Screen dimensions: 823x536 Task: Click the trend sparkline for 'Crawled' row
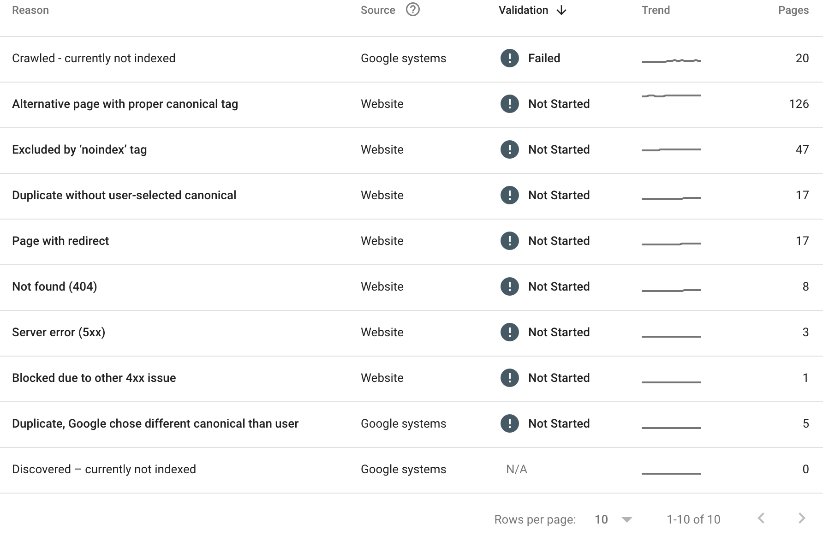click(671, 60)
